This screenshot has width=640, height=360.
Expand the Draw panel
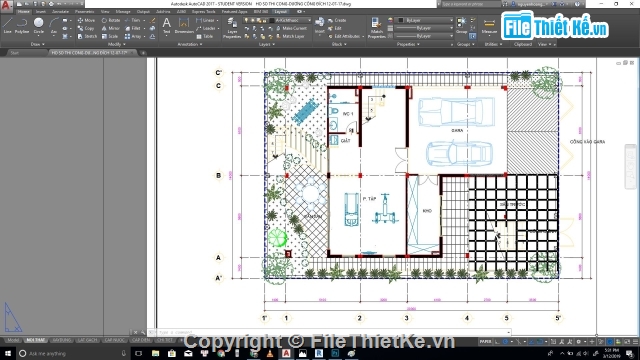pyautogui.click(x=38, y=44)
